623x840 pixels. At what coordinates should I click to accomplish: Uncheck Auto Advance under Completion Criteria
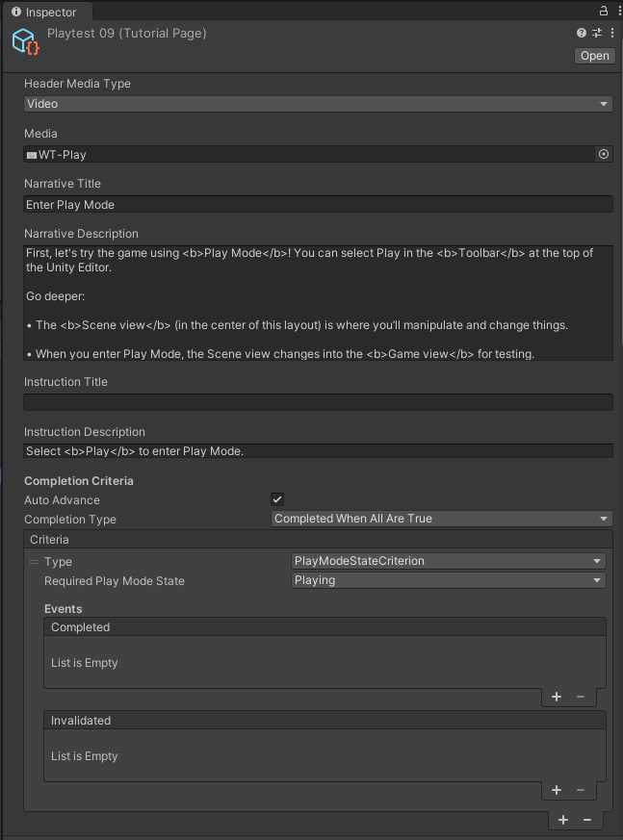coord(276,499)
